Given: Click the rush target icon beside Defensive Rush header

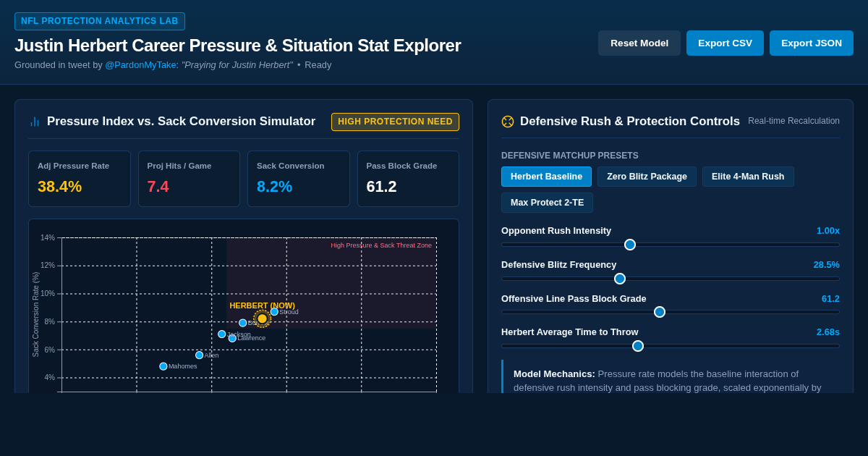Looking at the screenshot, I should tap(508, 122).
